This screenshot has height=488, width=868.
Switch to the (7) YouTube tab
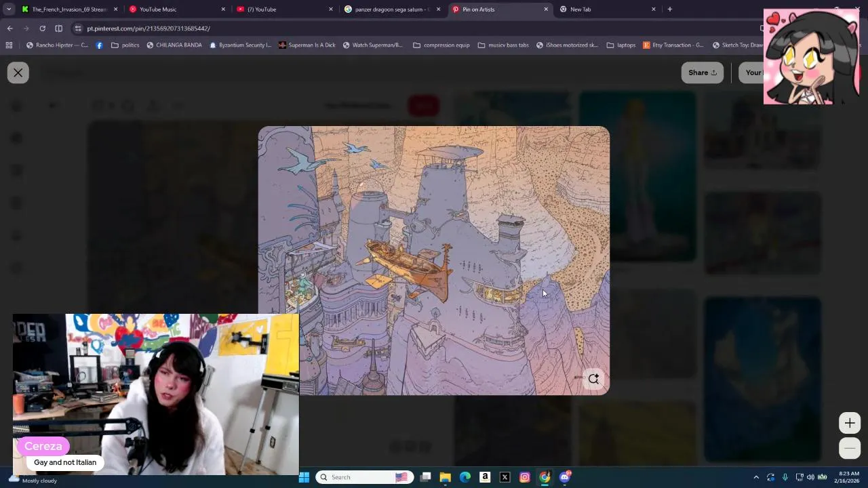point(285,9)
